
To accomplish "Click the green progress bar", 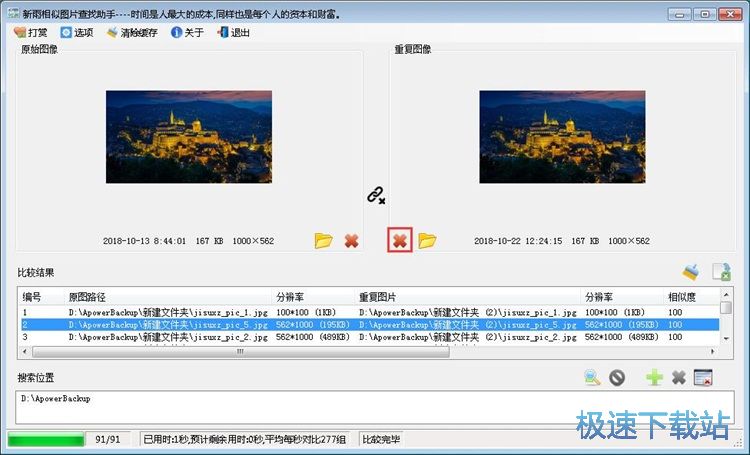I will [46, 439].
